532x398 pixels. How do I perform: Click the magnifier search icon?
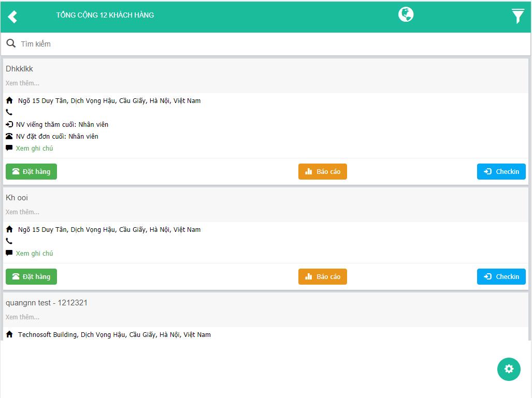(x=11, y=43)
